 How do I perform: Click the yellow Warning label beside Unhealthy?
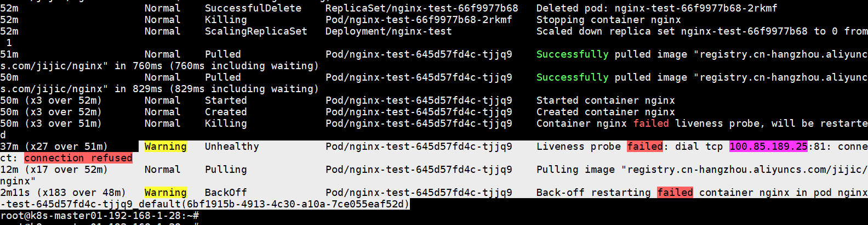[x=165, y=147]
